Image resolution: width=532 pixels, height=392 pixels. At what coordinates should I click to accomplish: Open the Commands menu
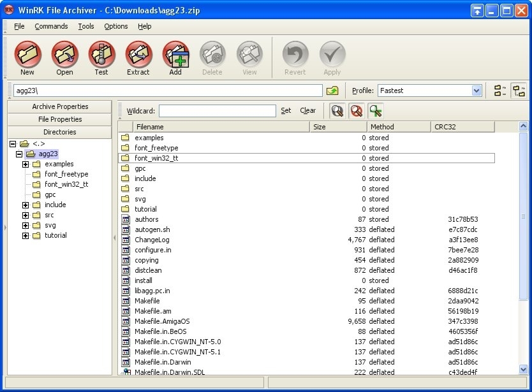[x=51, y=26]
